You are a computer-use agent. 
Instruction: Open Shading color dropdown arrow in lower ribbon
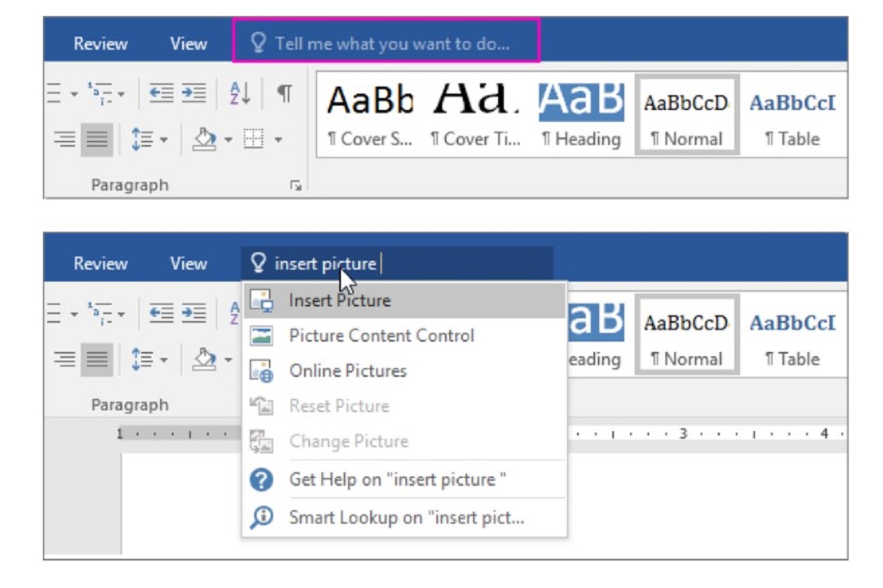[228, 358]
